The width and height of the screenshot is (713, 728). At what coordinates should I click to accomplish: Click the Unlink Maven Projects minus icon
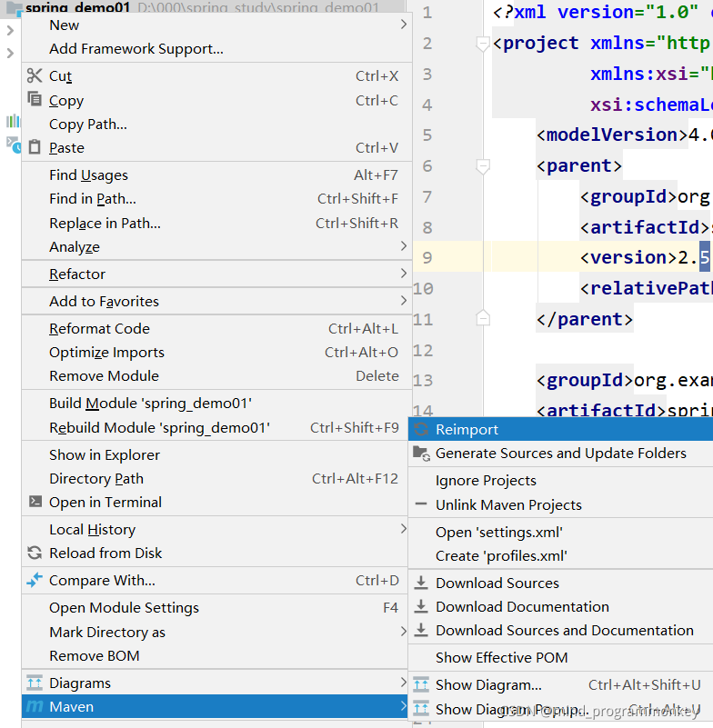(x=421, y=504)
